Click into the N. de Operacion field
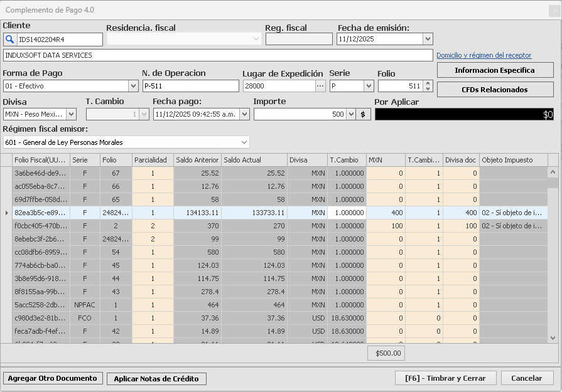The width and height of the screenshot is (562, 392). coord(190,86)
